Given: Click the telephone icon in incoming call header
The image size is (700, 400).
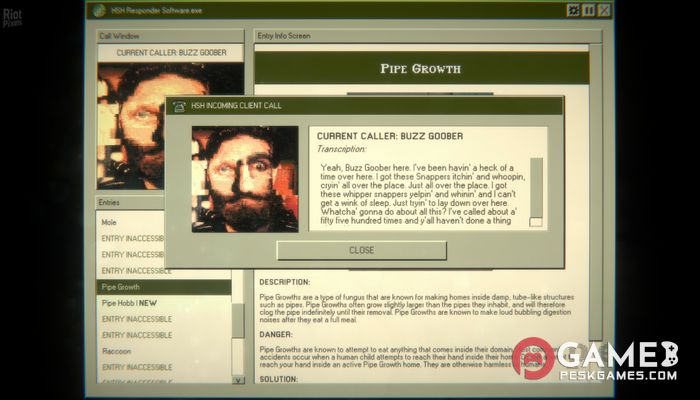Looking at the screenshot, I should pyautogui.click(x=179, y=106).
